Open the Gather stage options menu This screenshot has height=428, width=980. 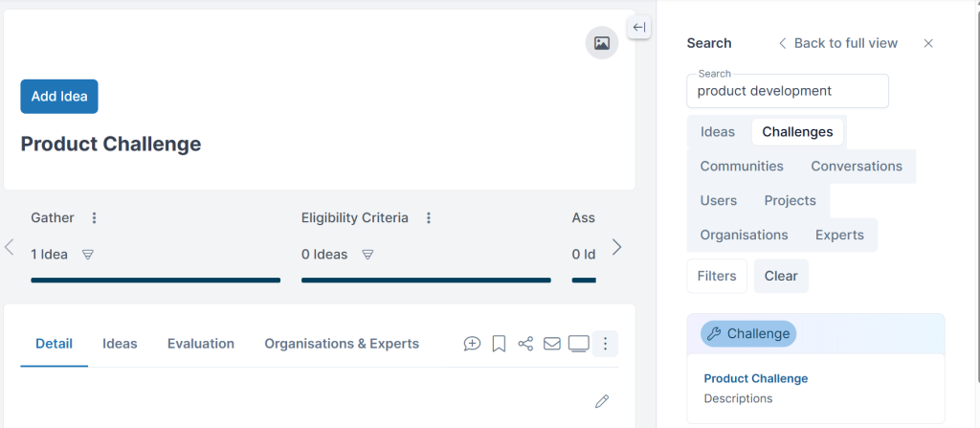click(x=95, y=217)
